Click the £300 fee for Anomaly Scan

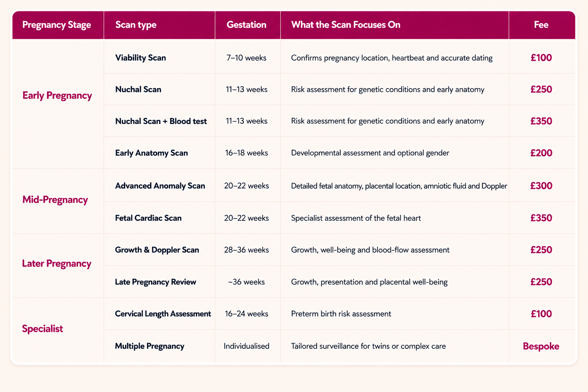point(541,186)
